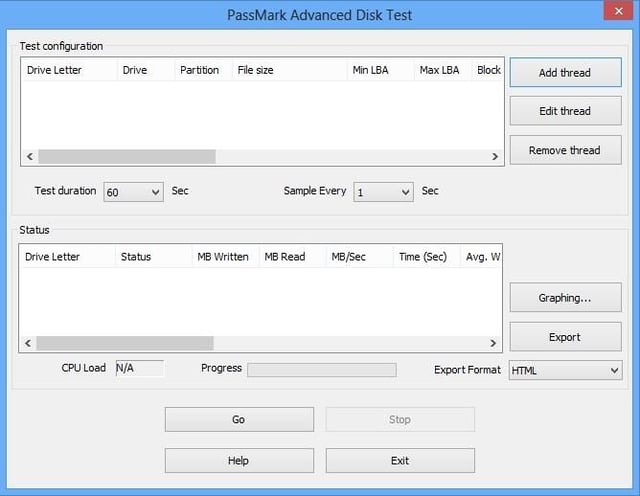The width and height of the screenshot is (640, 496).
Task: Click the Min LBA column header
Action: [381, 70]
